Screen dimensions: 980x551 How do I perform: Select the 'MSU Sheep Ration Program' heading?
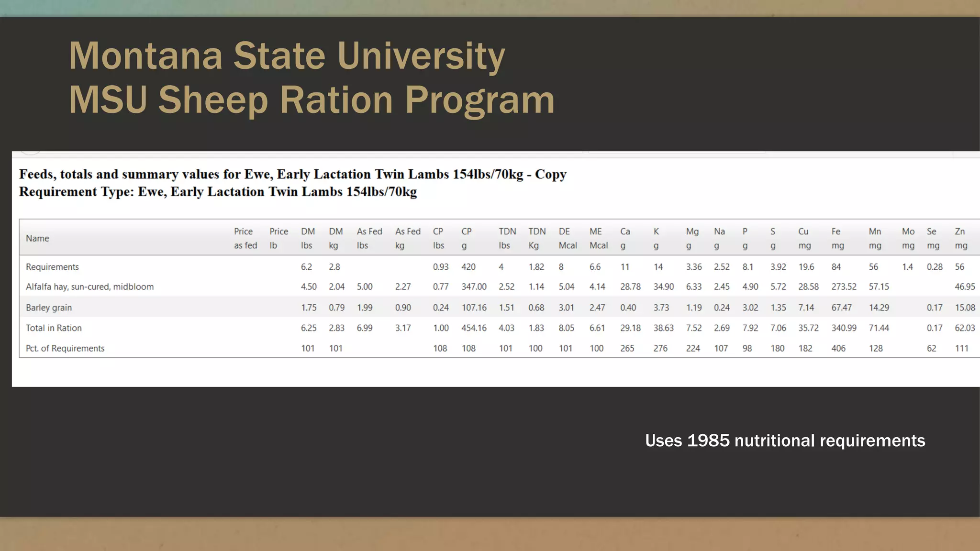[312, 100]
